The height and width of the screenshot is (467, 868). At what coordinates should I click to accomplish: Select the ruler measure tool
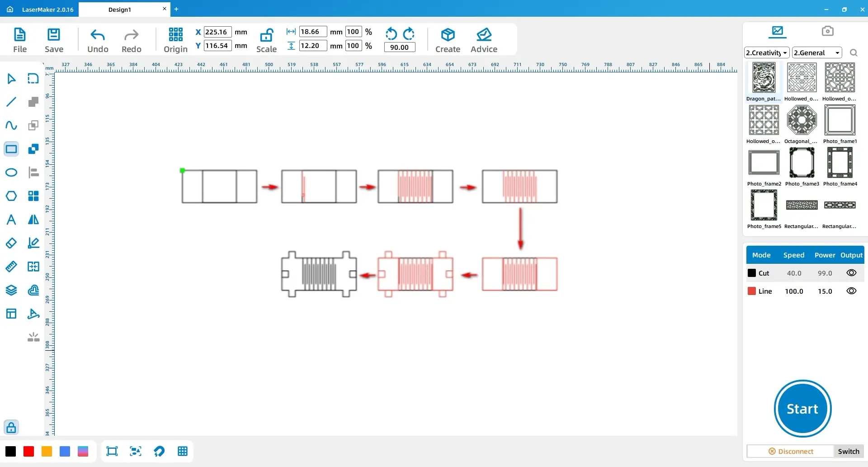[11, 267]
